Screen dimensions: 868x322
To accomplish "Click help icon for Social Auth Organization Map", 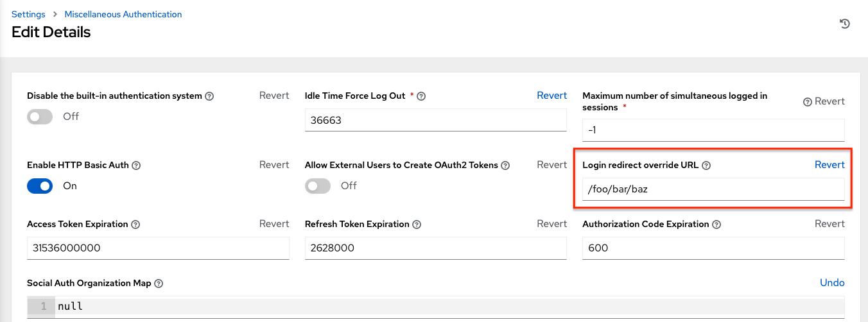I will 159,284.
